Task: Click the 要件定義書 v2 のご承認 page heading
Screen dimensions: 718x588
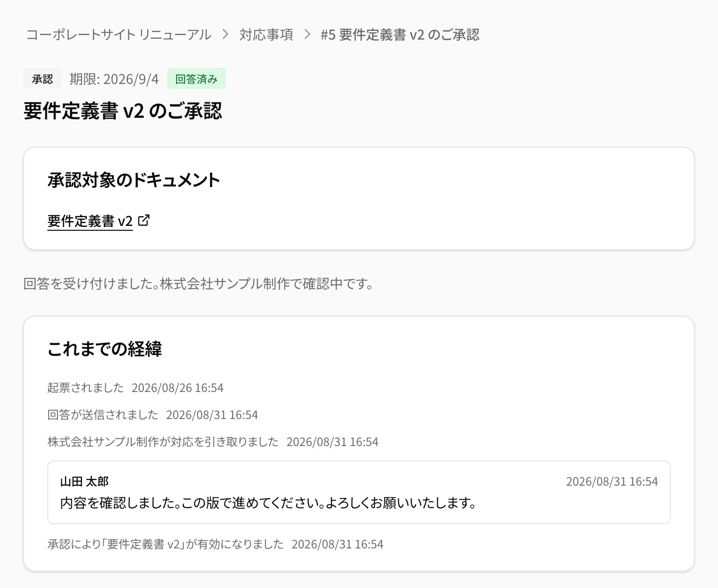Action: point(123,111)
